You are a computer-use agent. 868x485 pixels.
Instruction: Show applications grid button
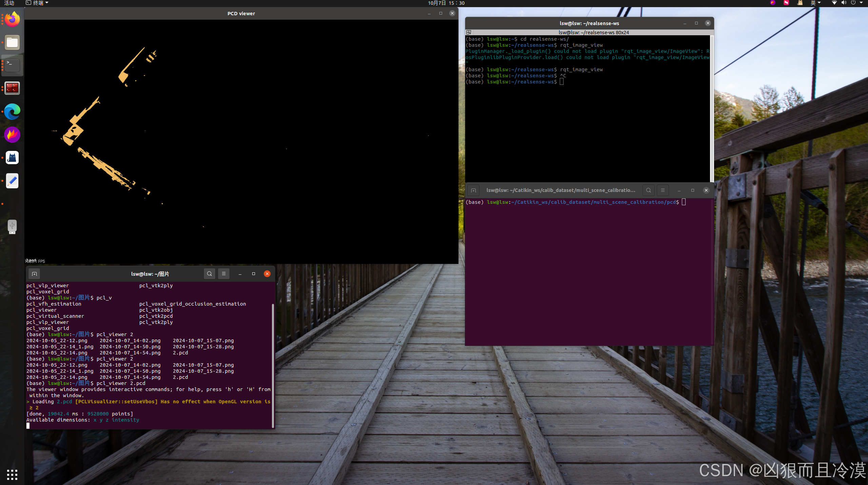click(12, 474)
